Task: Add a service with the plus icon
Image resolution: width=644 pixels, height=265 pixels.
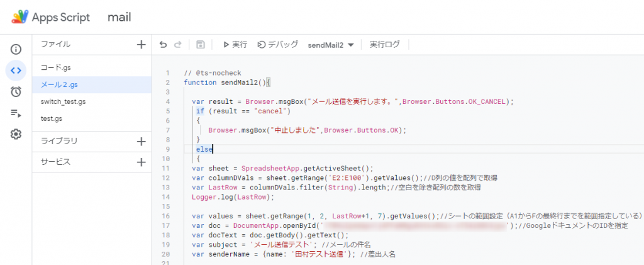Action: (142, 162)
